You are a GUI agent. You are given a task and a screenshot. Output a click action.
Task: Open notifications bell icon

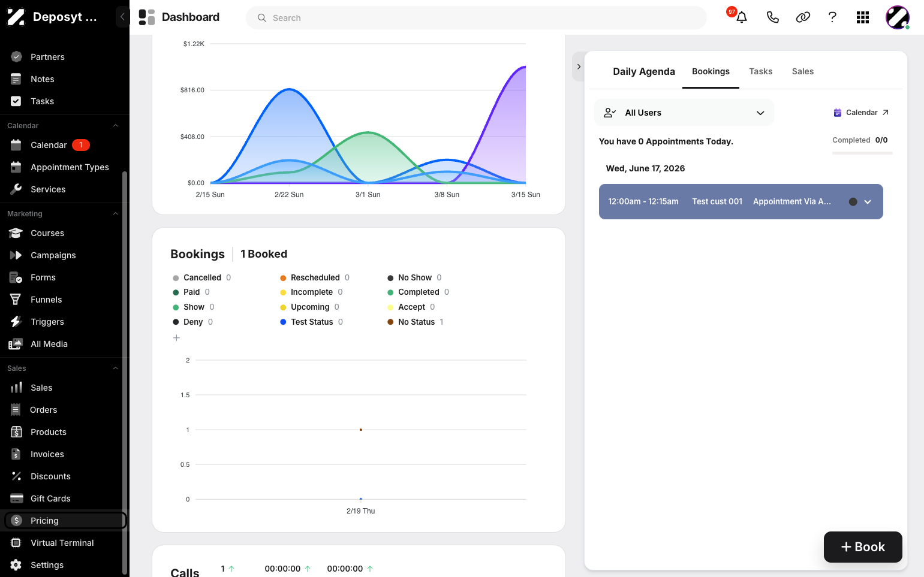tap(742, 17)
